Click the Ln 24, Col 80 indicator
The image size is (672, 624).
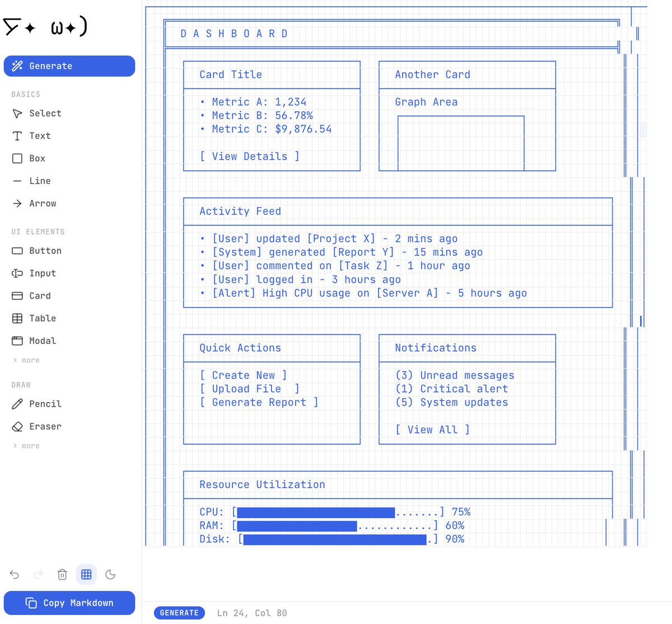point(252,613)
